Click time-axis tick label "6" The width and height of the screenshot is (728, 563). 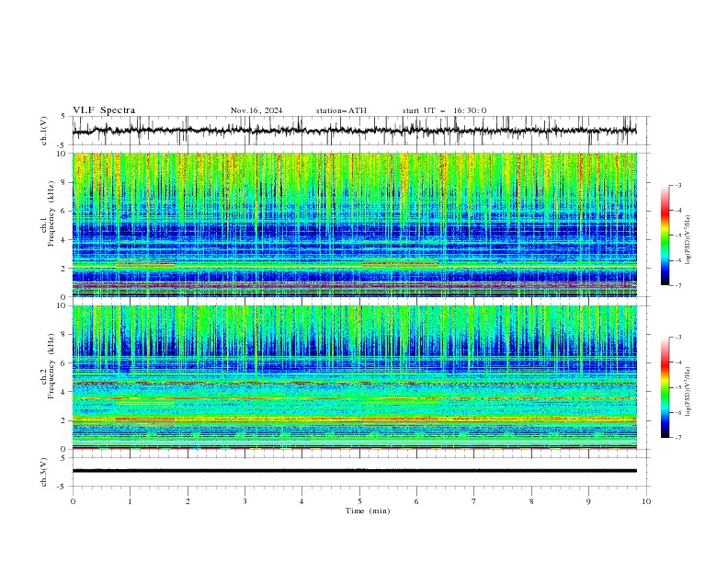pyautogui.click(x=417, y=501)
